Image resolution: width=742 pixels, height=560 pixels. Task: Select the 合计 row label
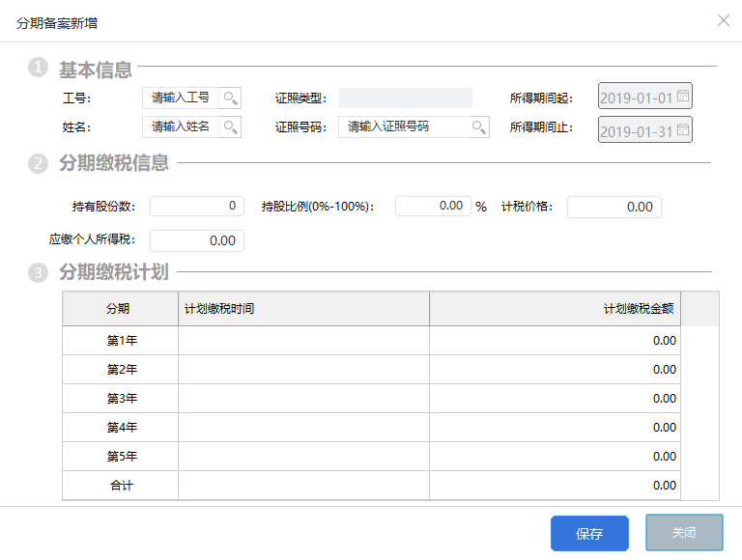(122, 486)
